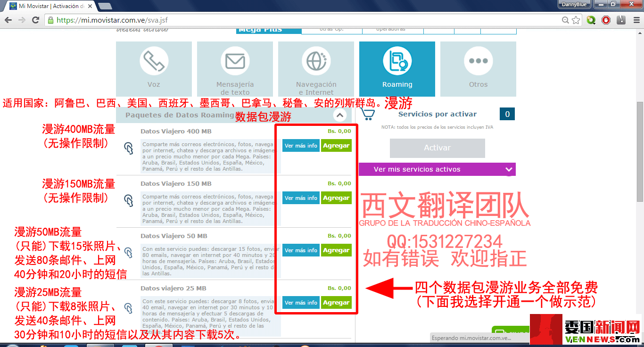Click hand icon beside Datos viajero 25 MB
Image resolution: width=644 pixels, height=347 pixels.
click(128, 308)
